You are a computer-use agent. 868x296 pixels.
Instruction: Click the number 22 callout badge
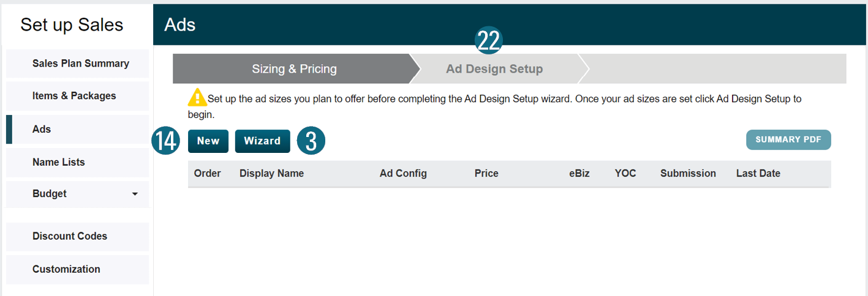[x=489, y=41]
